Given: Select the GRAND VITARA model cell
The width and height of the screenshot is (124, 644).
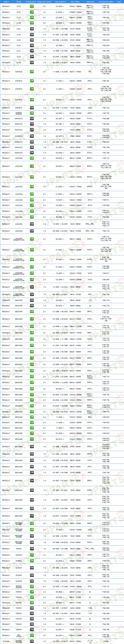Looking at the screenshot, I should point(19,641).
